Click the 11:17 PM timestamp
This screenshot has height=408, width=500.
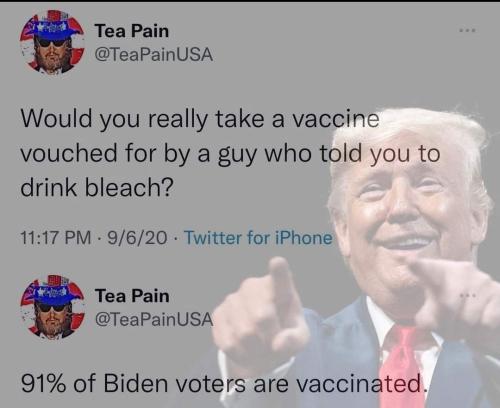click(x=56, y=238)
